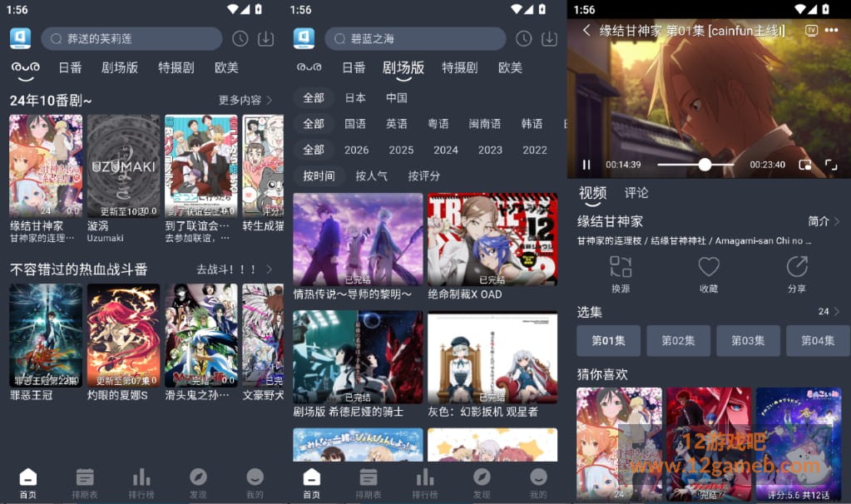Tap the app logo in left screen
The image size is (851, 504).
[20, 38]
